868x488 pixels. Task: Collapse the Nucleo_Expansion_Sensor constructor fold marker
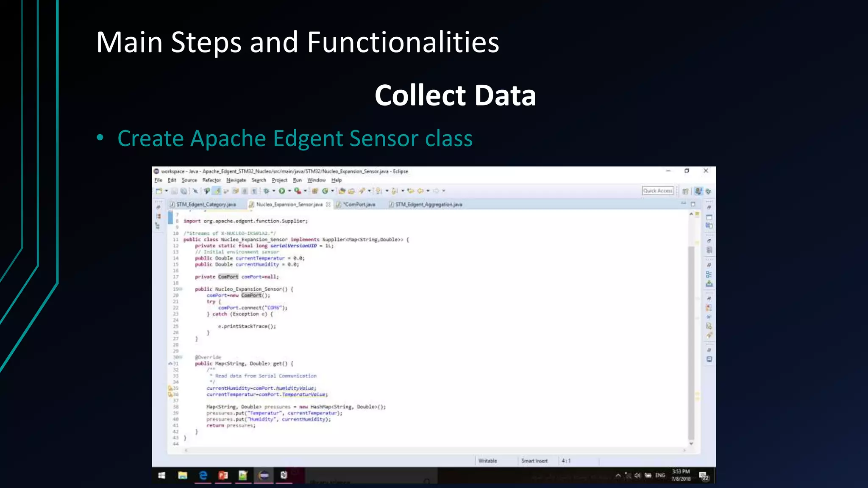click(x=181, y=289)
